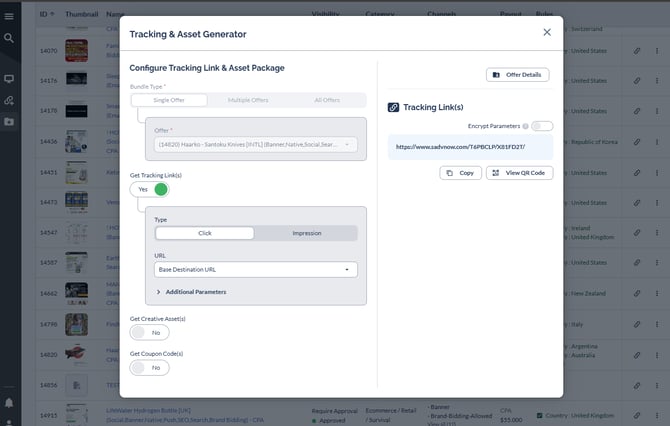Close the Tracking & Asset Generator dialog
This screenshot has width=670, height=426.
click(x=547, y=32)
